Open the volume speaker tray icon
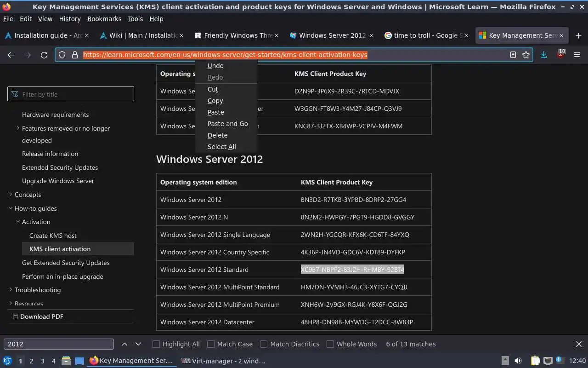This screenshot has width=588, height=368. 518,361
